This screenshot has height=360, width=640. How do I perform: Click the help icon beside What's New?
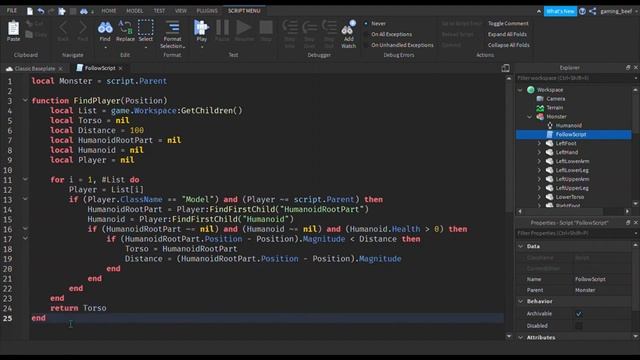[582, 11]
